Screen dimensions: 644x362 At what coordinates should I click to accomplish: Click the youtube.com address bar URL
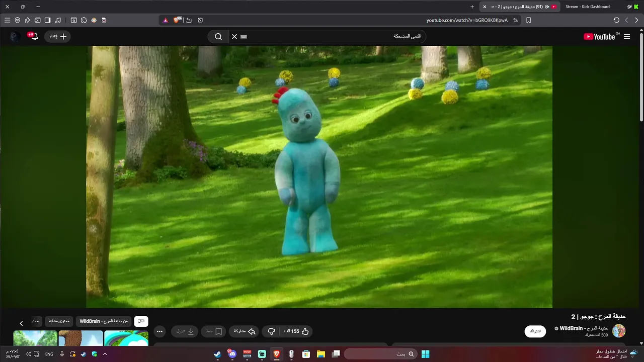coord(467,20)
